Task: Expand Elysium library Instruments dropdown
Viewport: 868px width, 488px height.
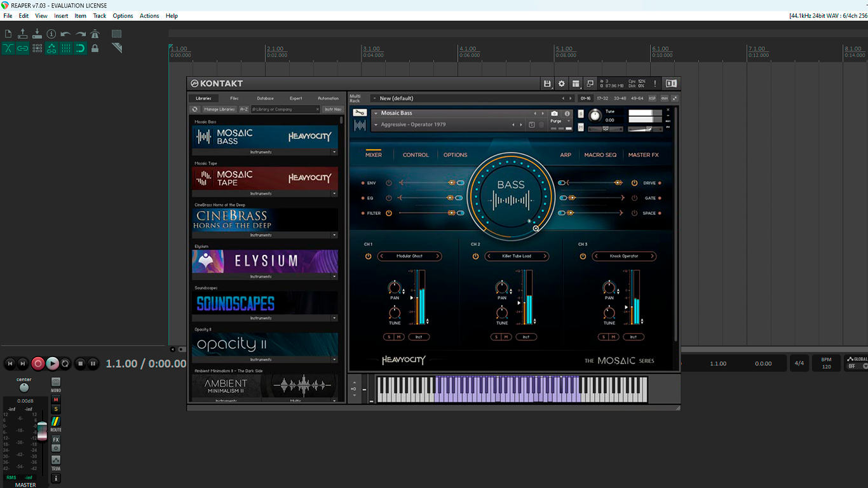Action: tap(334, 276)
